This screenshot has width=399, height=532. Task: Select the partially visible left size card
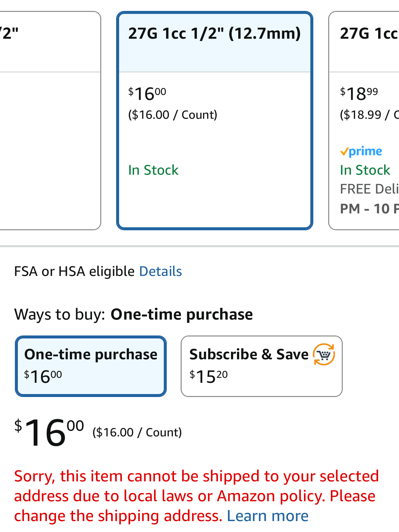[50, 120]
